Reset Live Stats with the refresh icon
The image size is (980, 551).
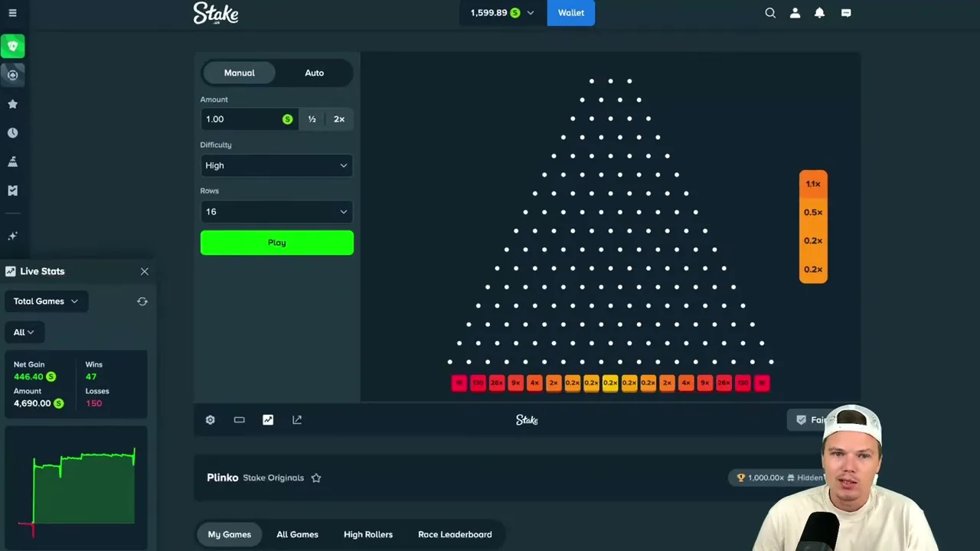(142, 302)
